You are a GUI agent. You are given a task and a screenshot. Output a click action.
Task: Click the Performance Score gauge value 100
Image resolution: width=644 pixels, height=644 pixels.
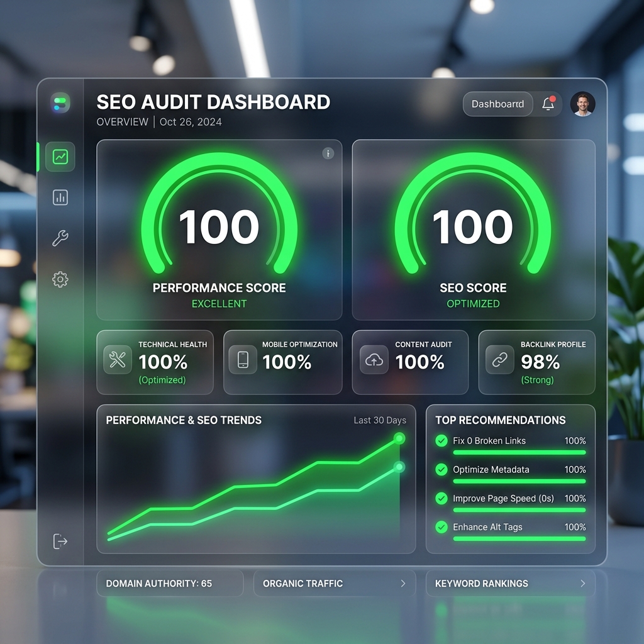pyautogui.click(x=219, y=226)
